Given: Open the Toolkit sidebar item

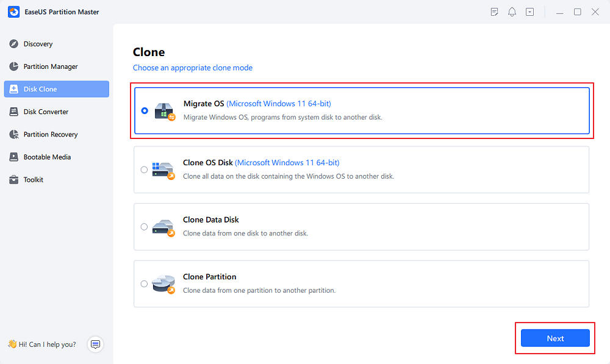Looking at the screenshot, I should (x=34, y=180).
